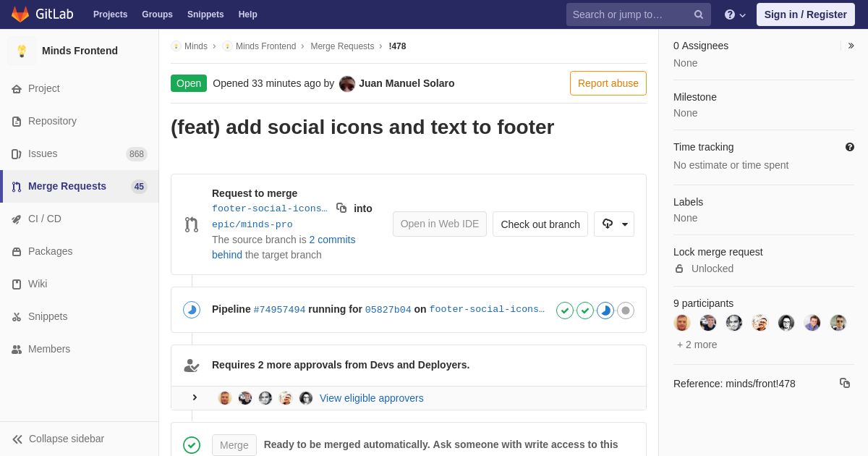This screenshot has width=868, height=456.
Task: Open commit 05827b04 link
Action: 388,310
